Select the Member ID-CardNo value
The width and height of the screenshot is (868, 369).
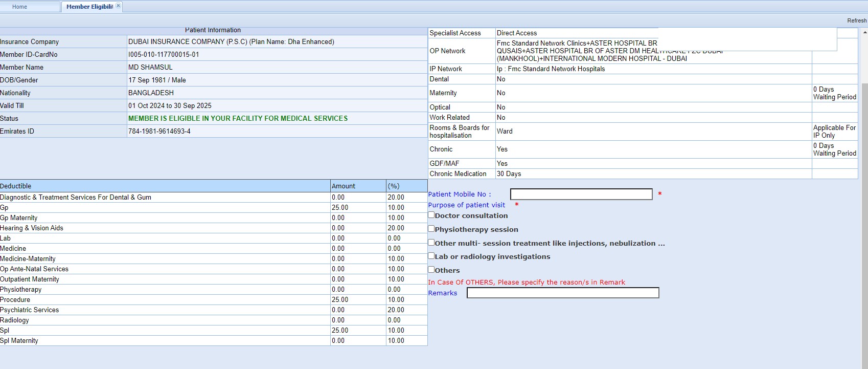pyautogui.click(x=164, y=54)
